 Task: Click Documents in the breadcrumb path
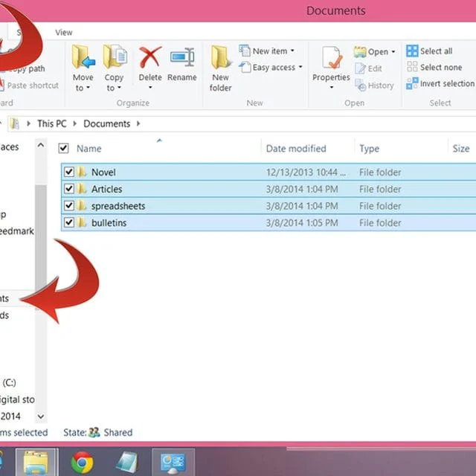[x=107, y=123]
